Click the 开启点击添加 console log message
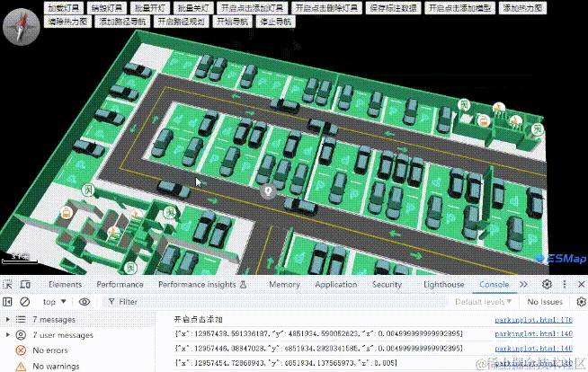Screen dimensions: 588x372 click(x=199, y=320)
